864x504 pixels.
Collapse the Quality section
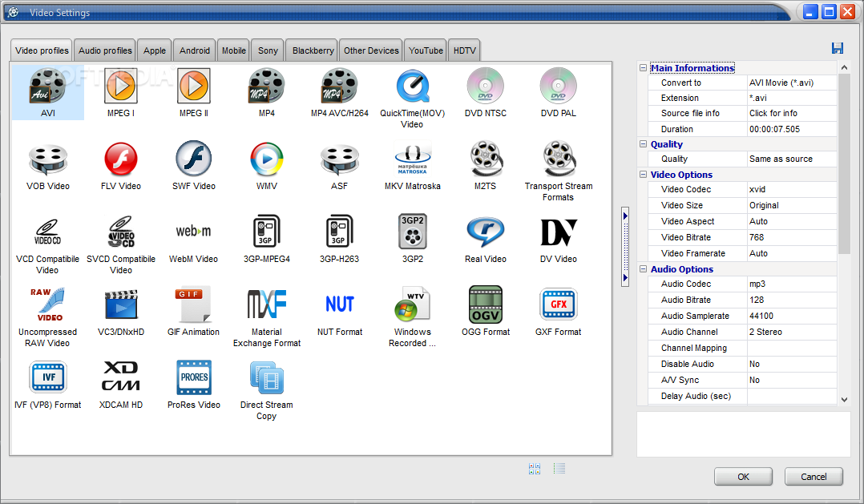(643, 143)
